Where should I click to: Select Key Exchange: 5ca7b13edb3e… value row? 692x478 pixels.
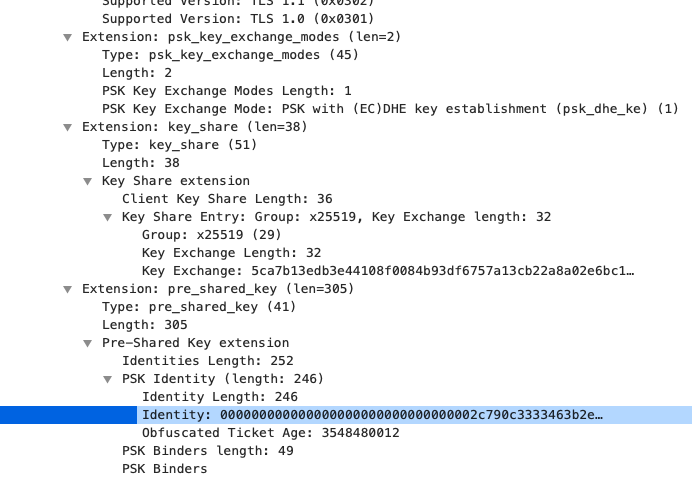(x=388, y=271)
